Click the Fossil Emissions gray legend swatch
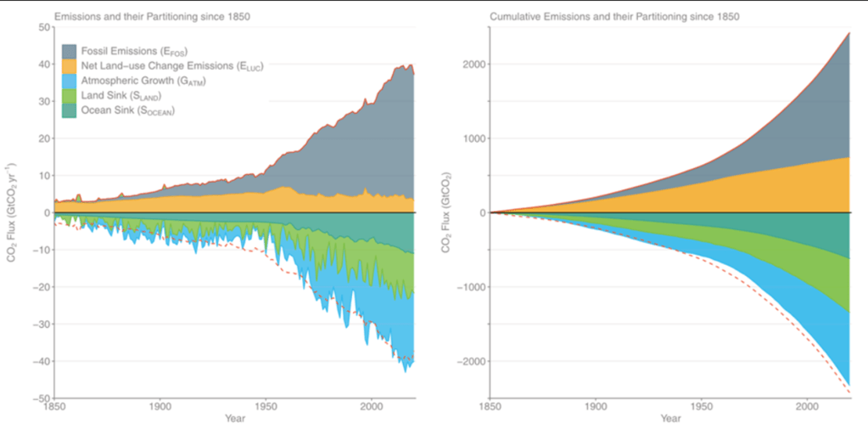This screenshot has height=434, width=868. click(70, 53)
